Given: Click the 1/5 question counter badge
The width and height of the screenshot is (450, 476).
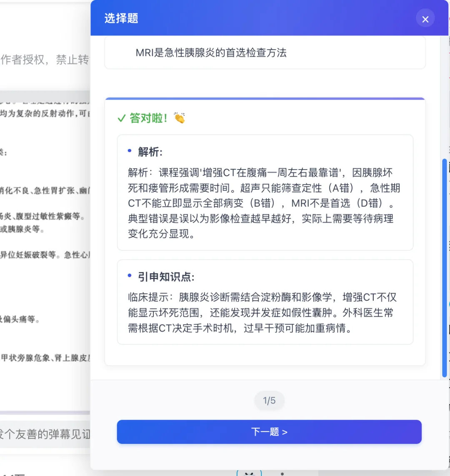Looking at the screenshot, I should click(x=269, y=401).
